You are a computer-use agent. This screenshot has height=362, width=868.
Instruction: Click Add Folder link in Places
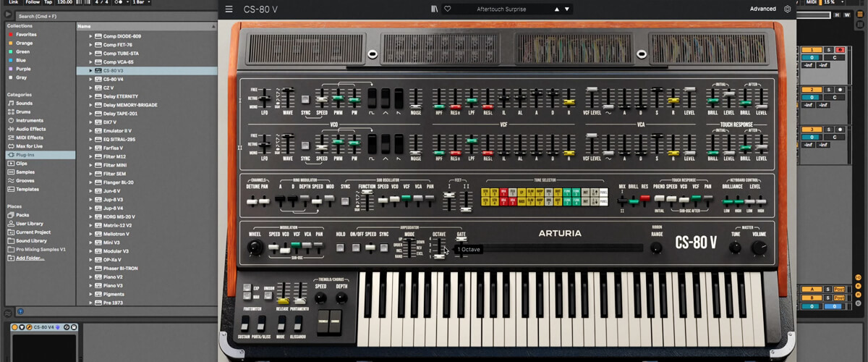30,258
